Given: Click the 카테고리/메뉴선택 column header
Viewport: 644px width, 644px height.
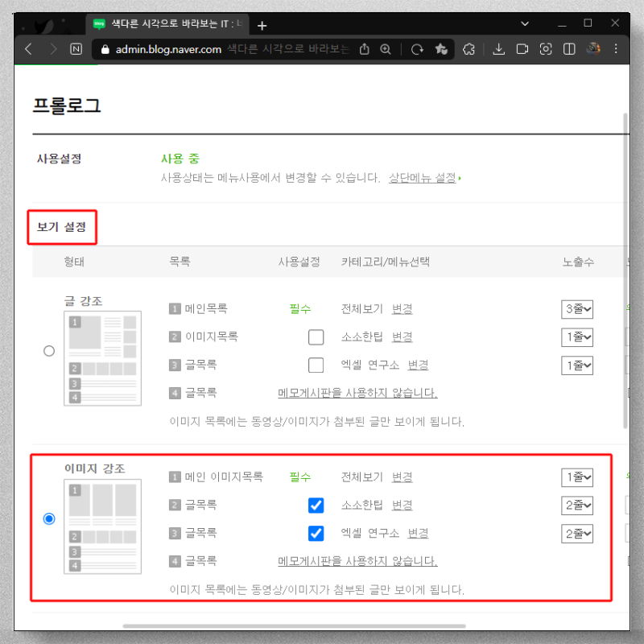Looking at the screenshot, I should tap(386, 262).
